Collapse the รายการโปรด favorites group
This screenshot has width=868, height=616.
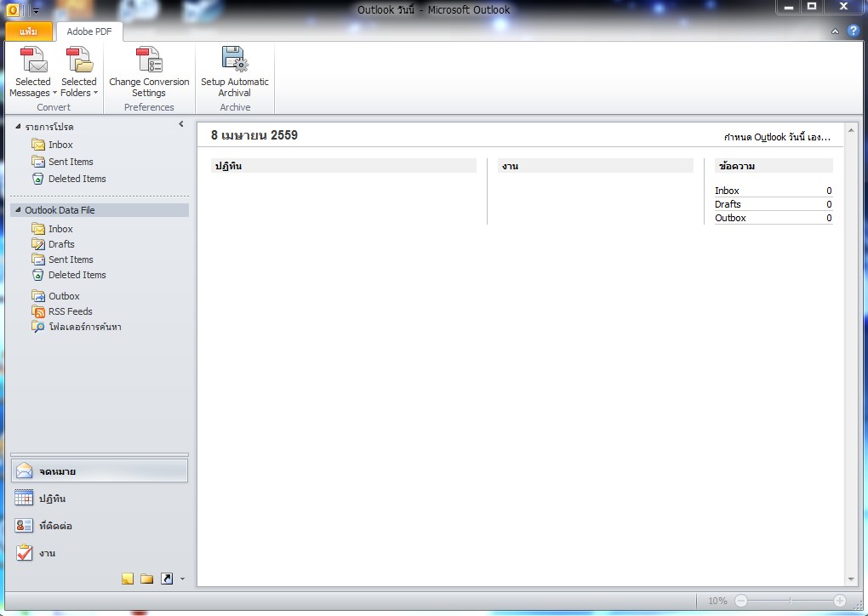click(x=18, y=127)
